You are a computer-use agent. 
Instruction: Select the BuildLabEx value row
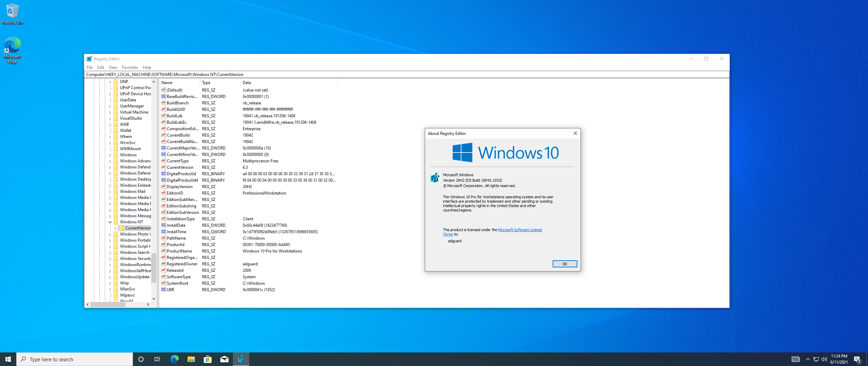click(x=249, y=122)
